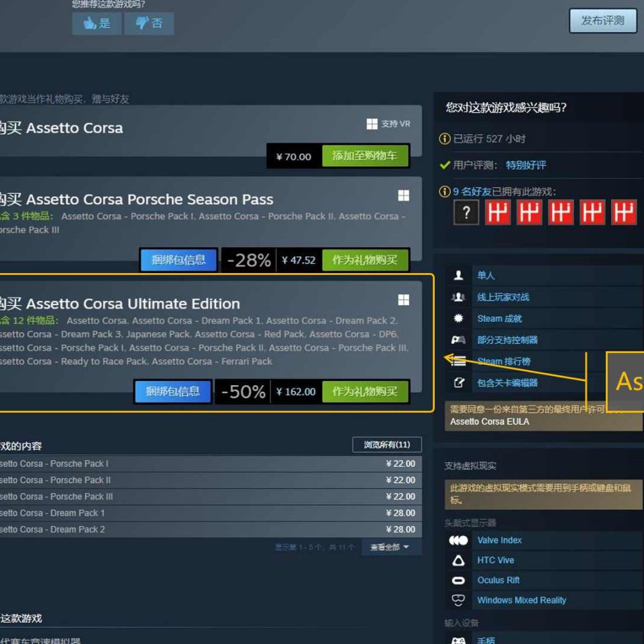Add Assetto Corsa to cart with 添加至购物车
The width and height of the screenshot is (644, 644).
point(365,156)
